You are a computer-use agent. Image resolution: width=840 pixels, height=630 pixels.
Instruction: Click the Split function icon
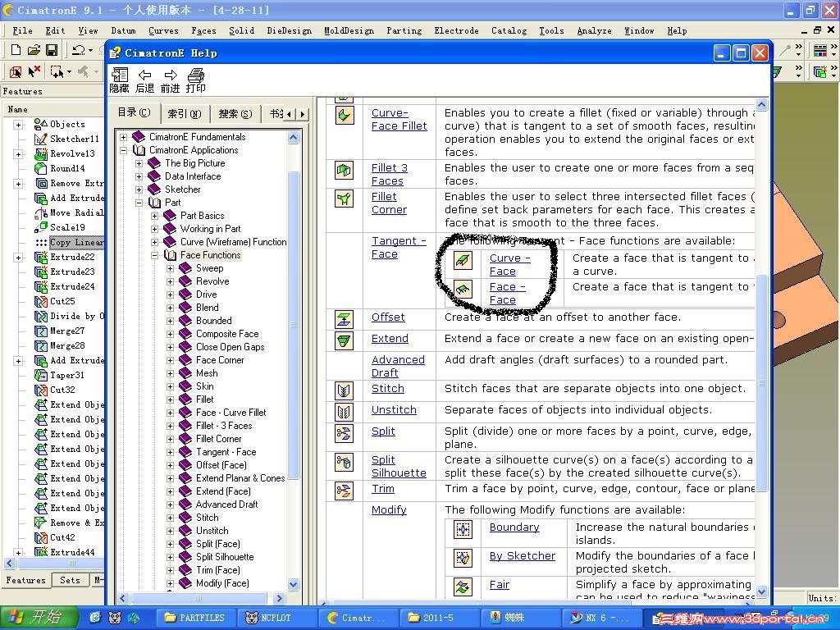coord(344,433)
